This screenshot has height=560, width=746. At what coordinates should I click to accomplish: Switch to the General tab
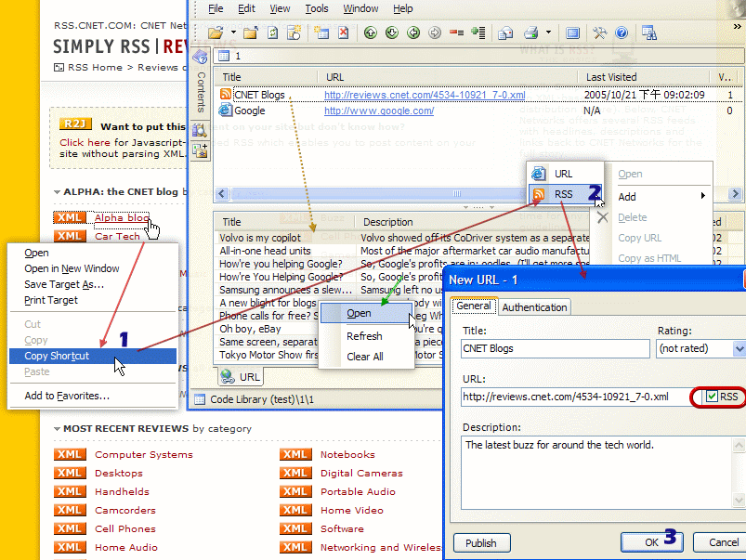(x=474, y=306)
